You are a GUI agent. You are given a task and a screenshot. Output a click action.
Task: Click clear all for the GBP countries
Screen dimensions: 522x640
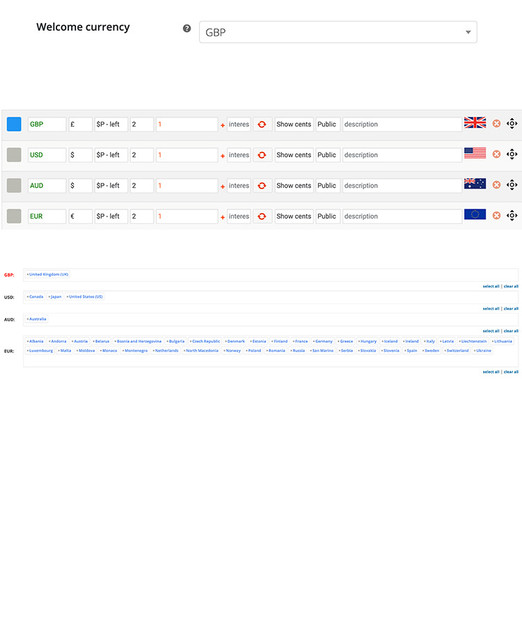511,286
